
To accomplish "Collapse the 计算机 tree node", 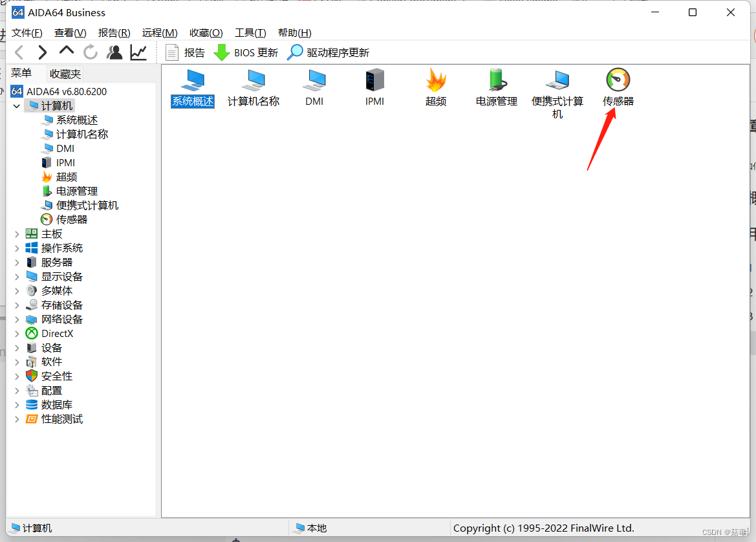I will [17, 105].
